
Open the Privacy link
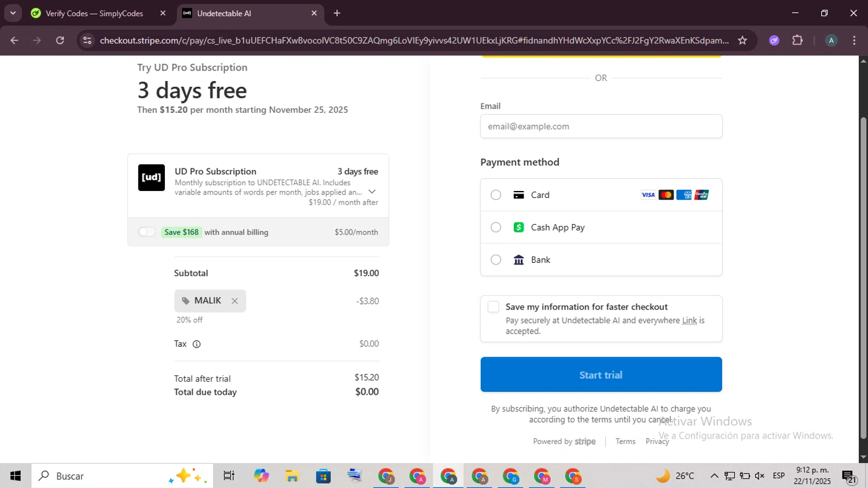[657, 442]
